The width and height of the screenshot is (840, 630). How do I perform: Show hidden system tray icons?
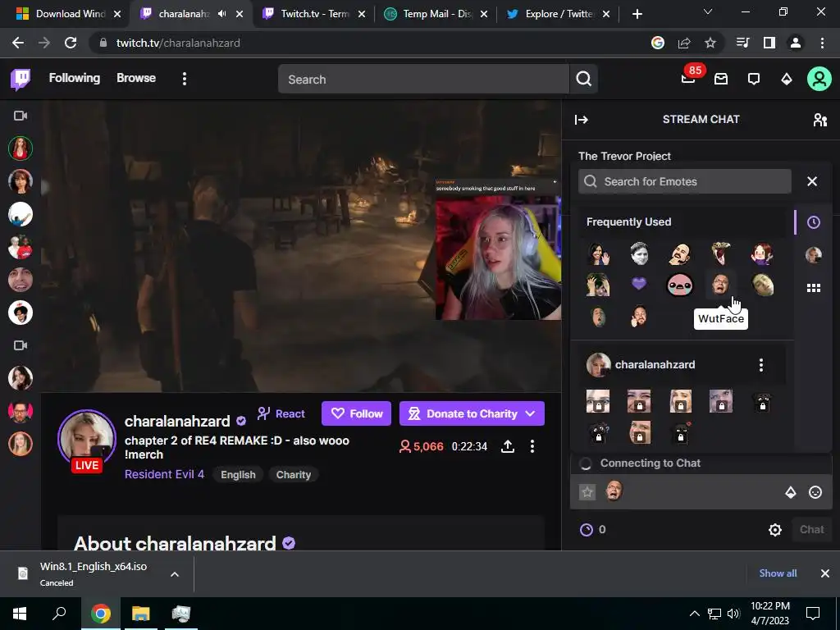[x=694, y=614]
